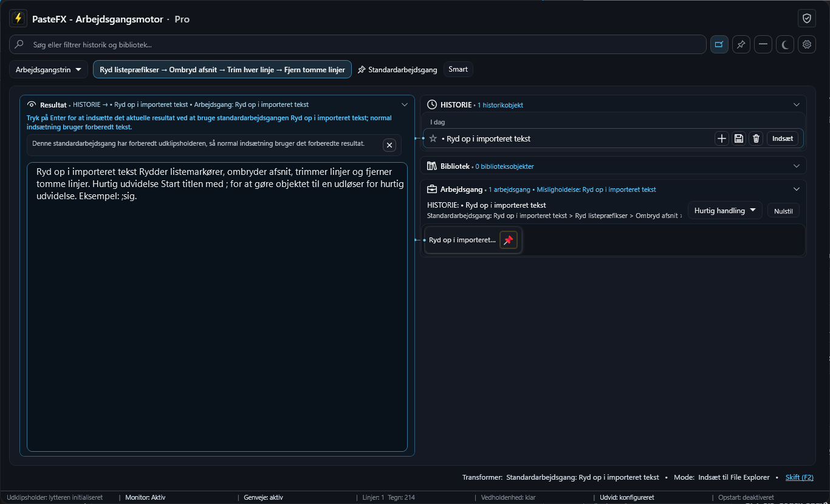Pin the window with the pushpin icon
This screenshot has height=504, width=830.
[x=741, y=44]
